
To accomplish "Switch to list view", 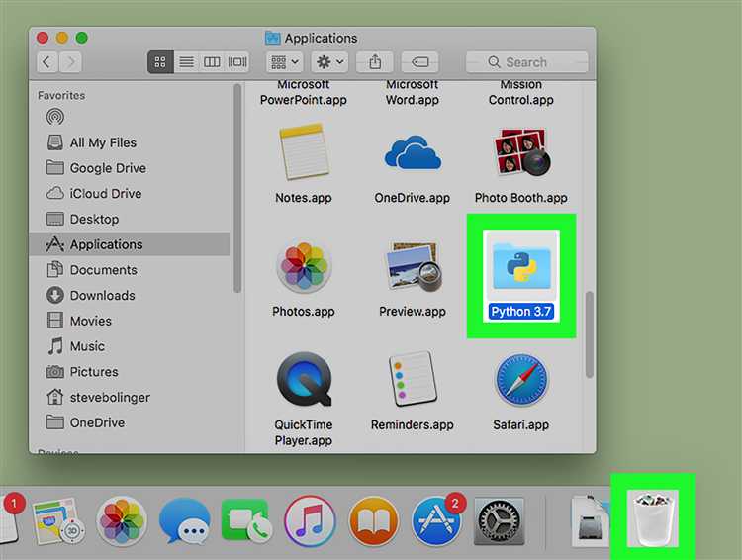I will click(186, 62).
